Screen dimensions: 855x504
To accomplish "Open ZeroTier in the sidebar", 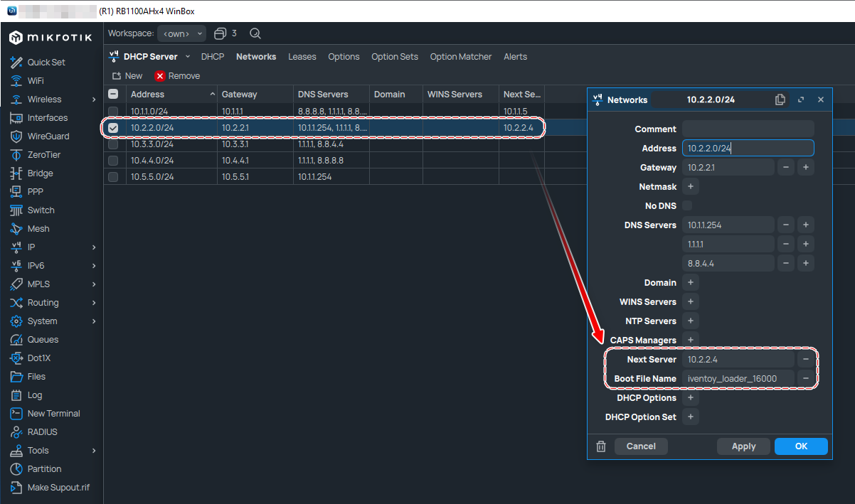I will 46,155.
